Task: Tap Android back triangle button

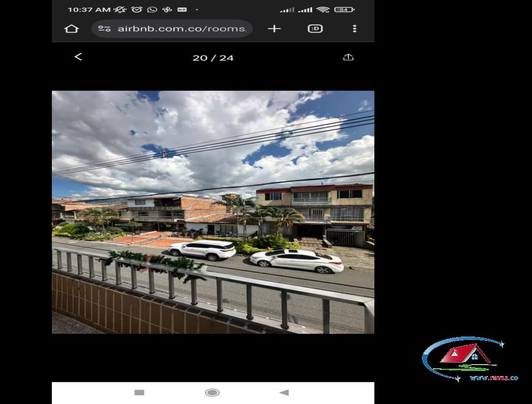Action: [284, 393]
